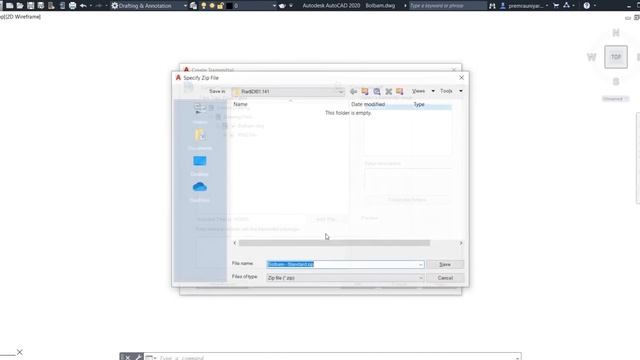Click the Create New Folder icon
Image resolution: width=640 pixels, height=360 pixels.
pos(400,91)
